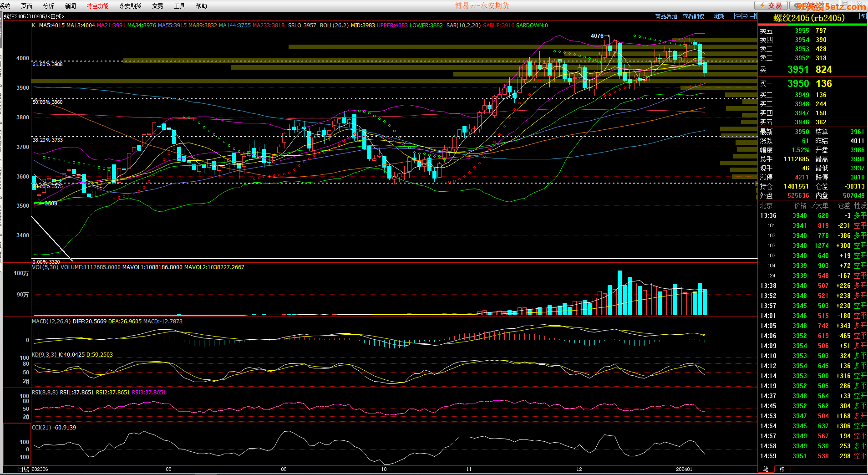
Task: Click the 查看期权 link
Action: point(693,16)
